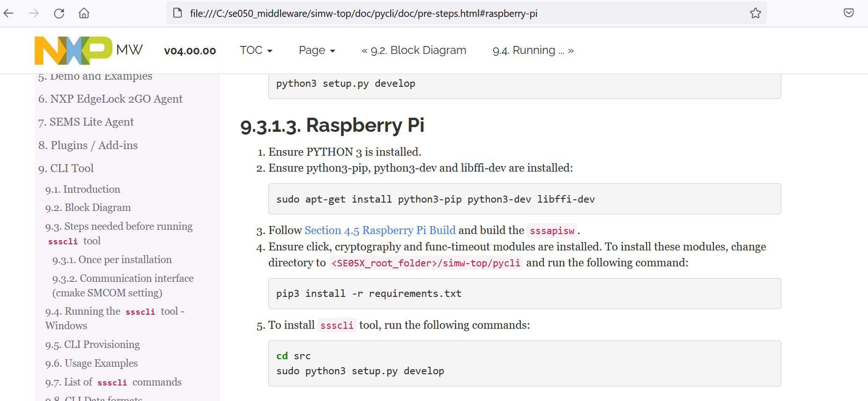Open the browser home page icon

coord(84,13)
